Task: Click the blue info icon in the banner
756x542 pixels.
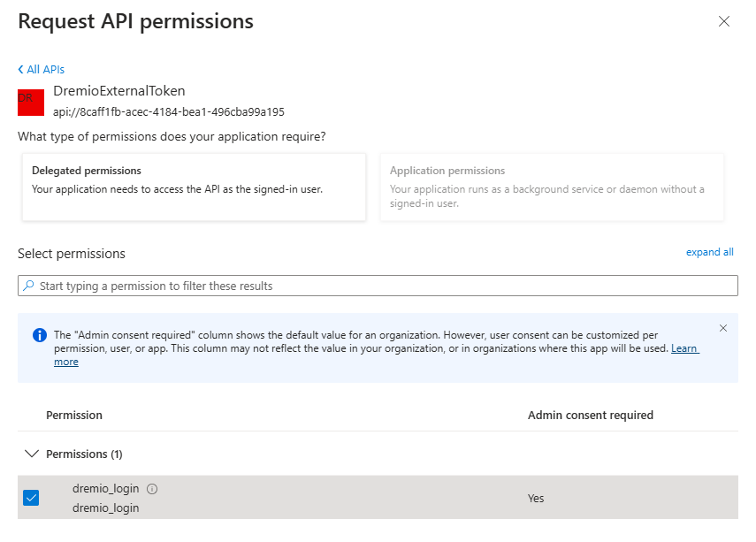Action: [40, 335]
